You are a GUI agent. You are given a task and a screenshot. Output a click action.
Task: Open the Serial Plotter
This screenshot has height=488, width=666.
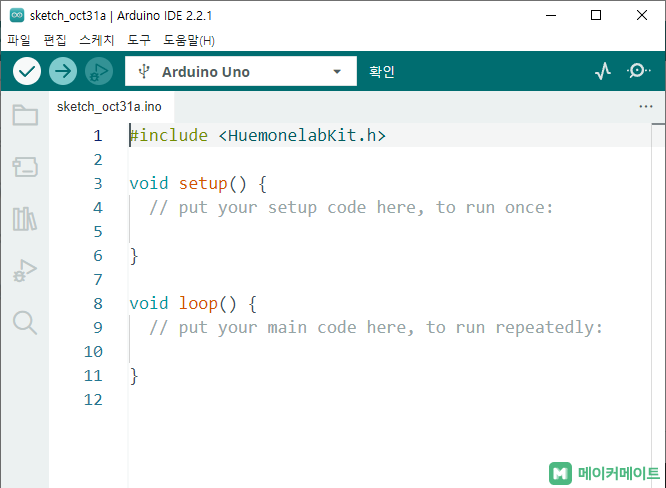coord(603,72)
